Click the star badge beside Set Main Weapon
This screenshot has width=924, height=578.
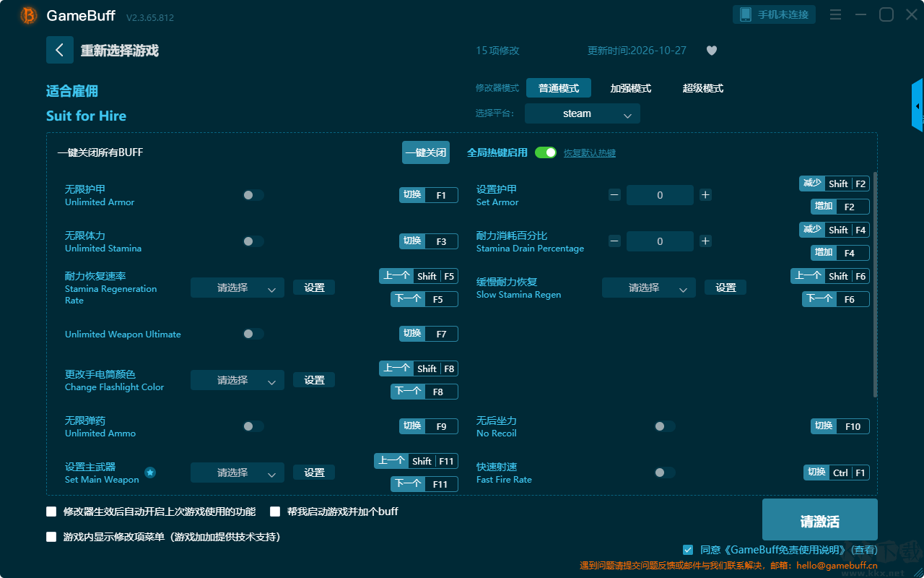click(150, 473)
